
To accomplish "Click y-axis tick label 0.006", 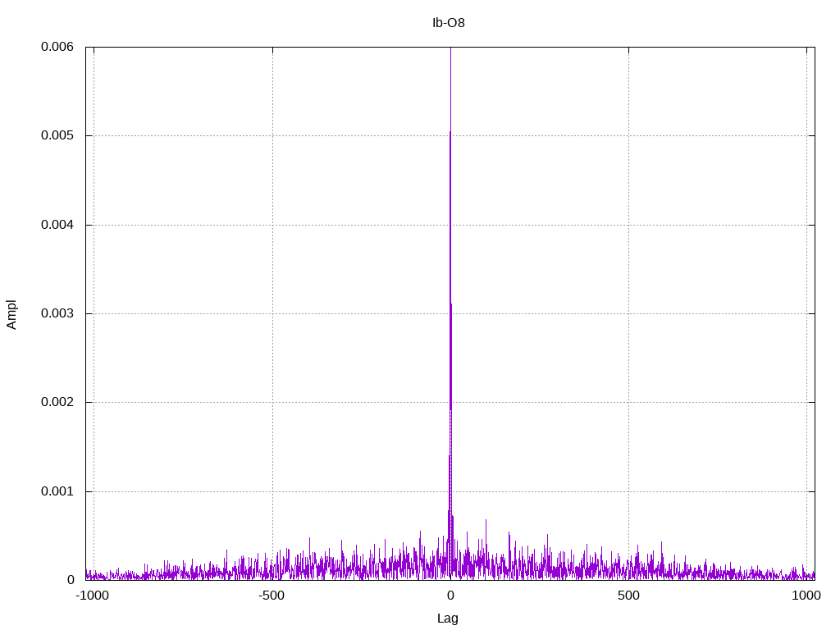I will (x=57, y=47).
